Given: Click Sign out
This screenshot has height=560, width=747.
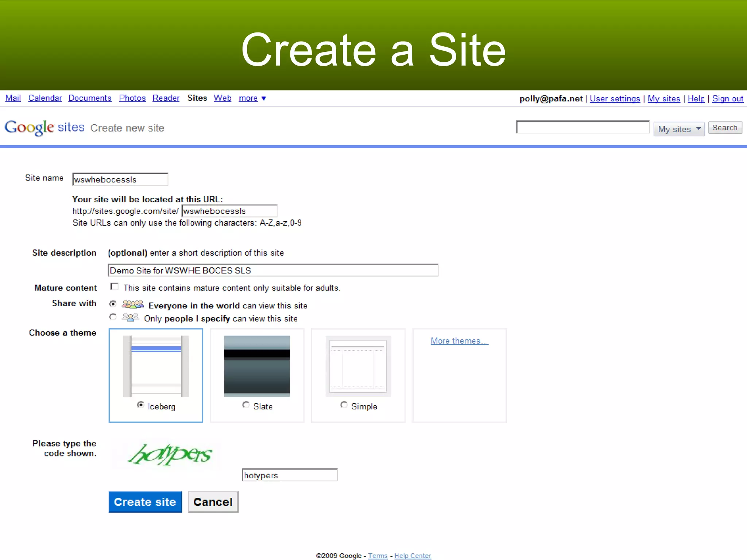Looking at the screenshot, I should click(728, 99).
